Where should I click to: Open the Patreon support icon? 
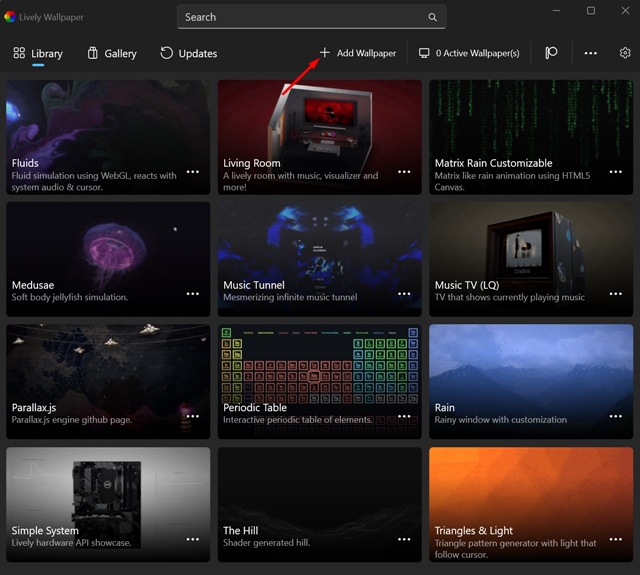[x=551, y=53]
